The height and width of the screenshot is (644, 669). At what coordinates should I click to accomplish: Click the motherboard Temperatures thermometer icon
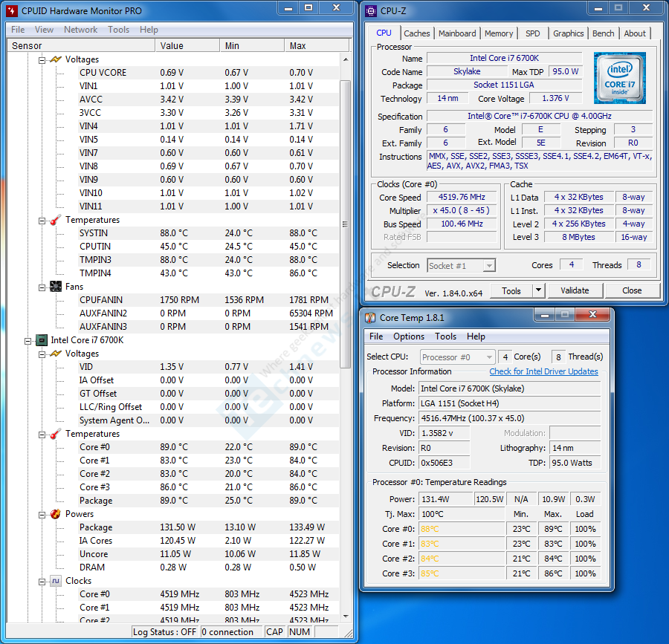56,220
